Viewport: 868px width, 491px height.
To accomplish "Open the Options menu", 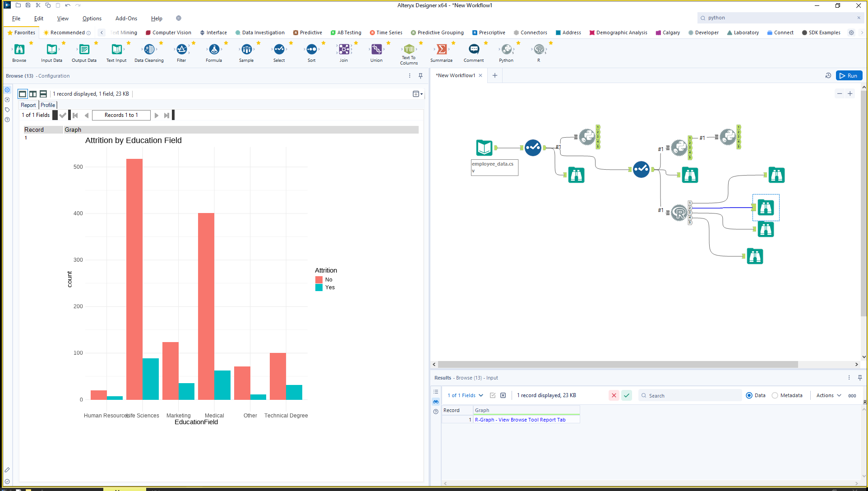I will (92, 19).
